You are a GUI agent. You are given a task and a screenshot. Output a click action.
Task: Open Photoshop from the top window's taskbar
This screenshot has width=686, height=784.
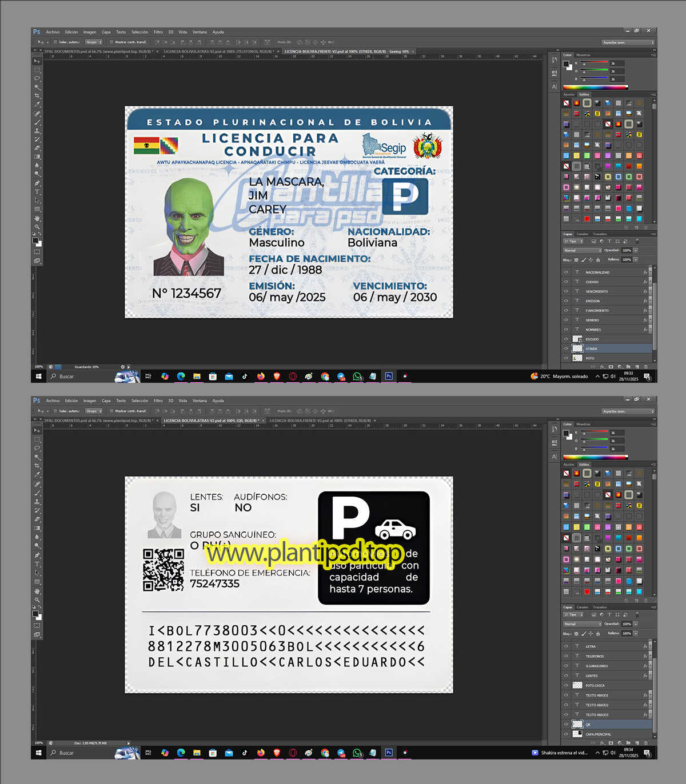click(x=389, y=376)
